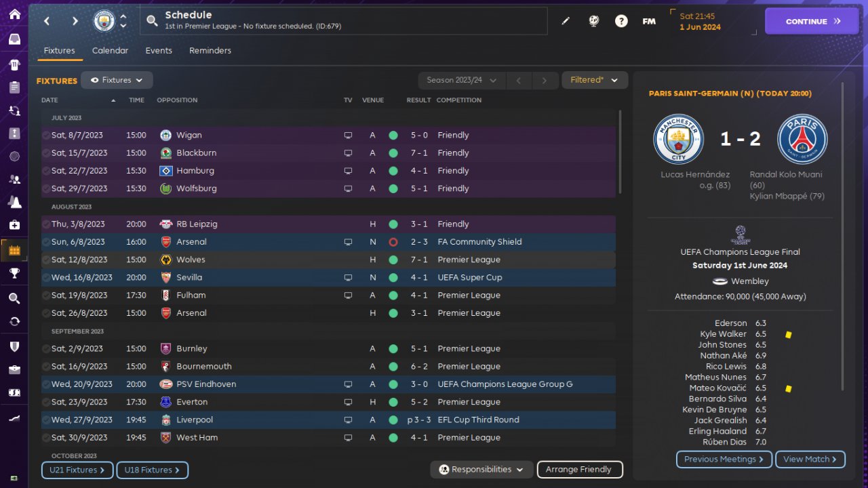Expand the Fixtures view dropdown
868x488 pixels.
click(117, 80)
